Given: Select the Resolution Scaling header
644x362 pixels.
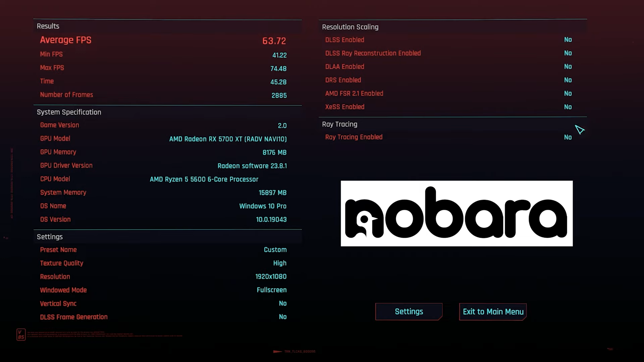Looking at the screenshot, I should pyautogui.click(x=350, y=27).
